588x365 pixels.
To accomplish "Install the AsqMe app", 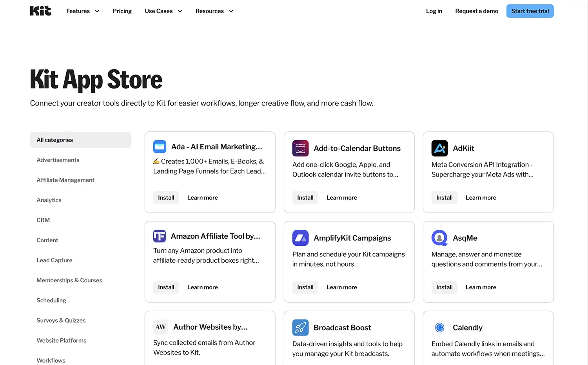I will pos(445,287).
